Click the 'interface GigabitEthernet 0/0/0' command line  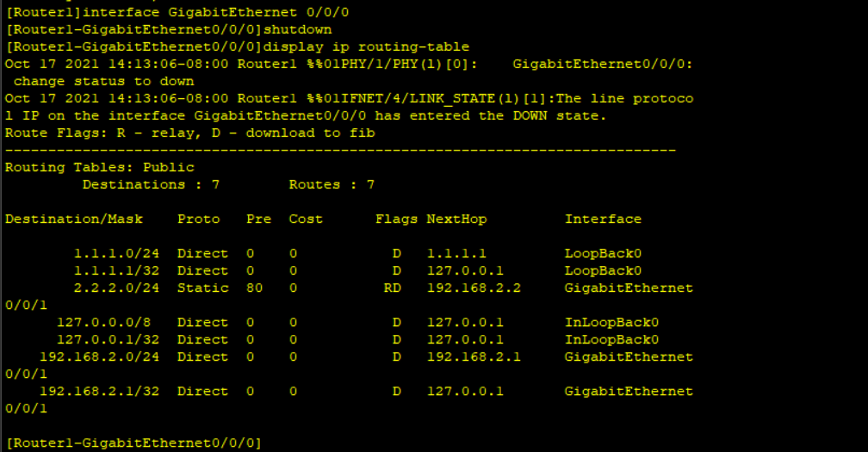click(177, 12)
